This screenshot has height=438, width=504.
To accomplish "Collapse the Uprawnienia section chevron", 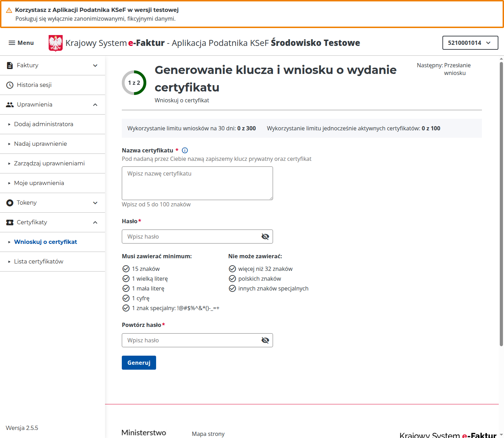I will click(x=95, y=105).
